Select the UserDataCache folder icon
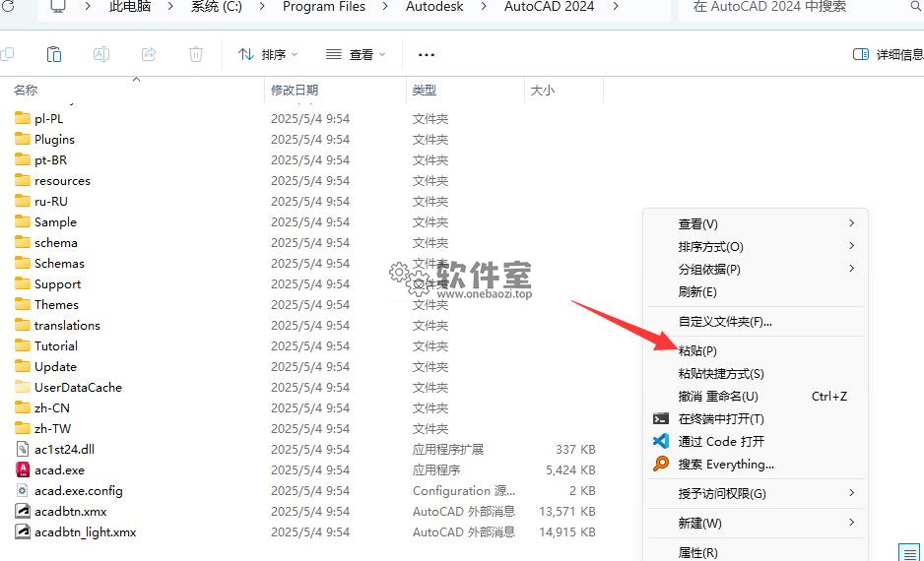Screen dimensions: 924x561 (23, 387)
